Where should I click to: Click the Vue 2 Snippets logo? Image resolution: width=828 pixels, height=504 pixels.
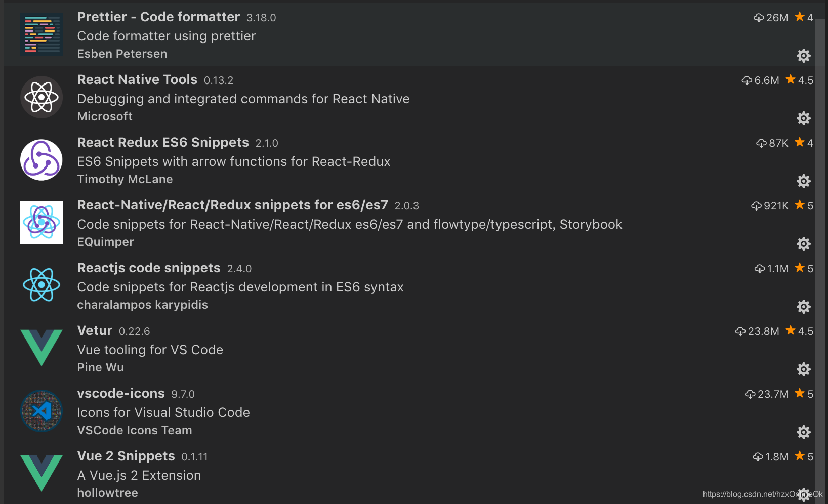[x=41, y=474]
